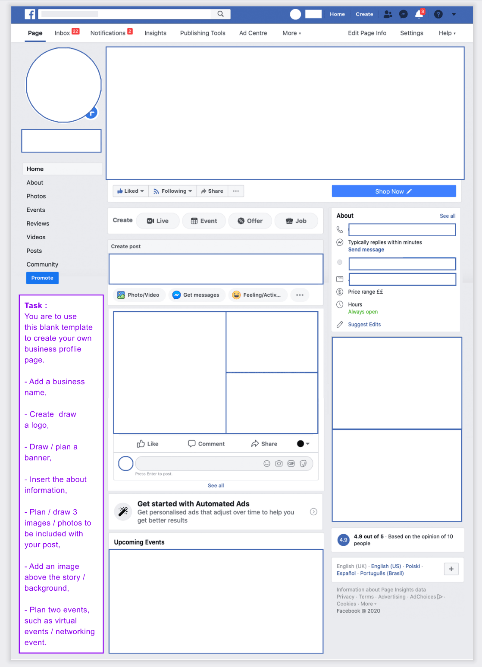The width and height of the screenshot is (482, 667).
Task: Click See all in About panel
Action: tap(447, 216)
